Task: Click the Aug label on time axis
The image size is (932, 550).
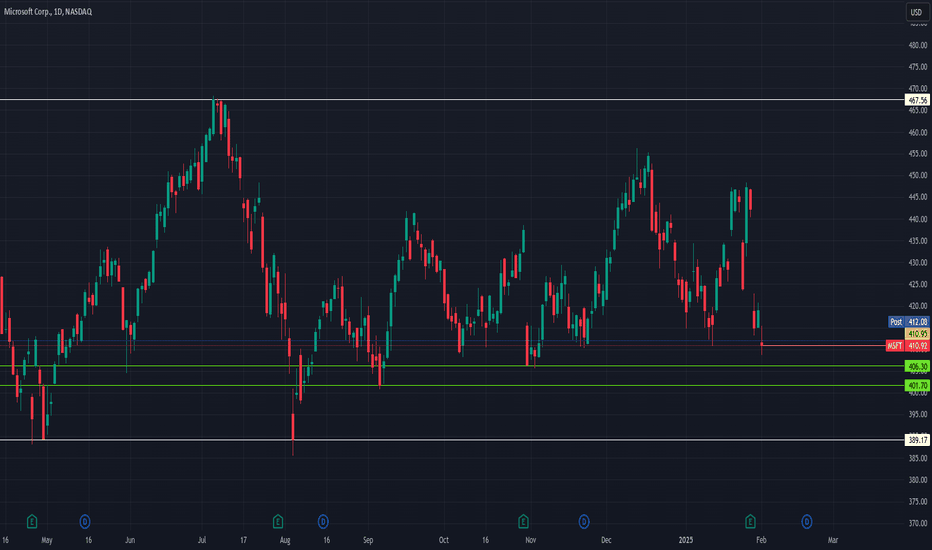Action: [285, 540]
